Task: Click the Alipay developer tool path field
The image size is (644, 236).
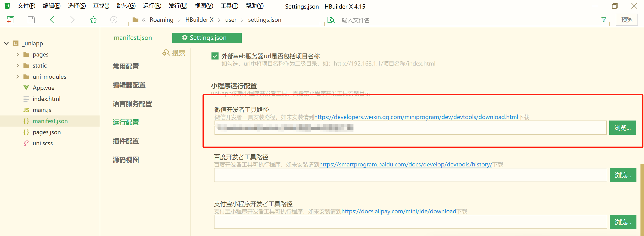Action: tap(410, 222)
